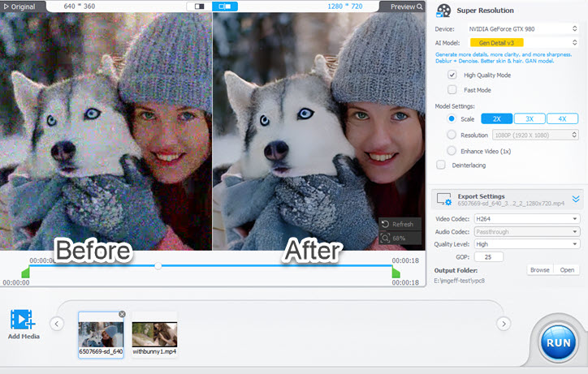Refresh the preview

400,224
